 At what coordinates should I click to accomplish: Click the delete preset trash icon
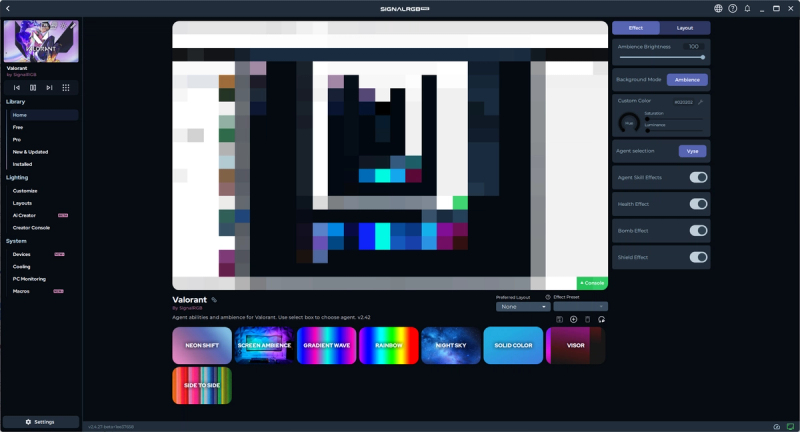[588, 319]
